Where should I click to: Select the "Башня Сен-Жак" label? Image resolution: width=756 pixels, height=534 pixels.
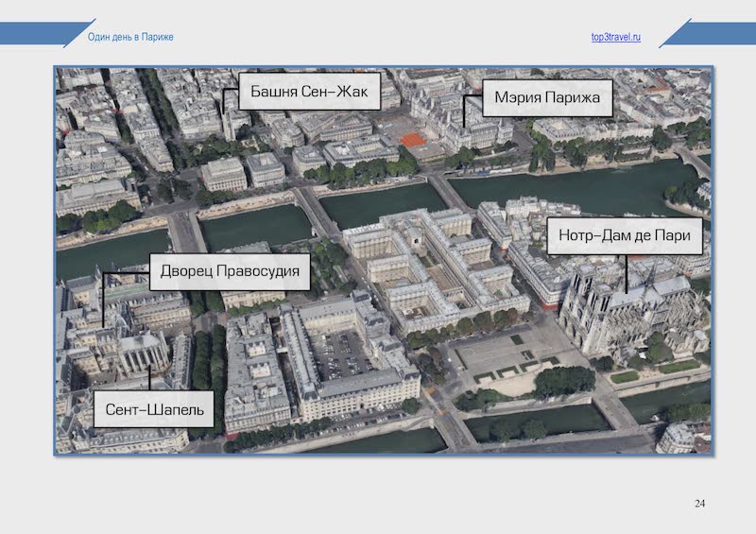[x=308, y=94]
